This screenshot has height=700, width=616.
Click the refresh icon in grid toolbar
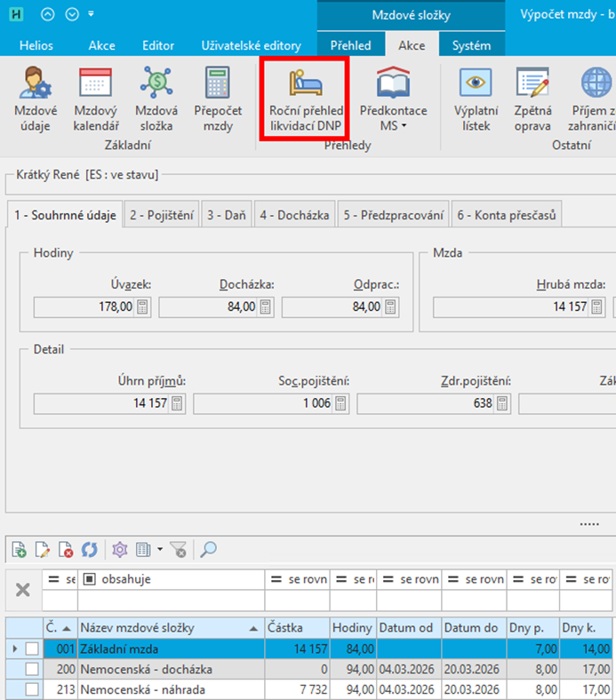tap(89, 550)
